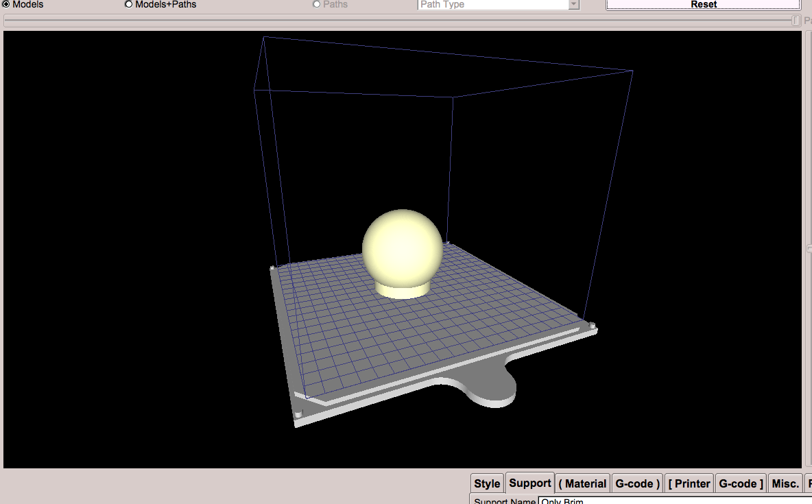
Task: Select the Paths radio button
Action: pyautogui.click(x=316, y=4)
